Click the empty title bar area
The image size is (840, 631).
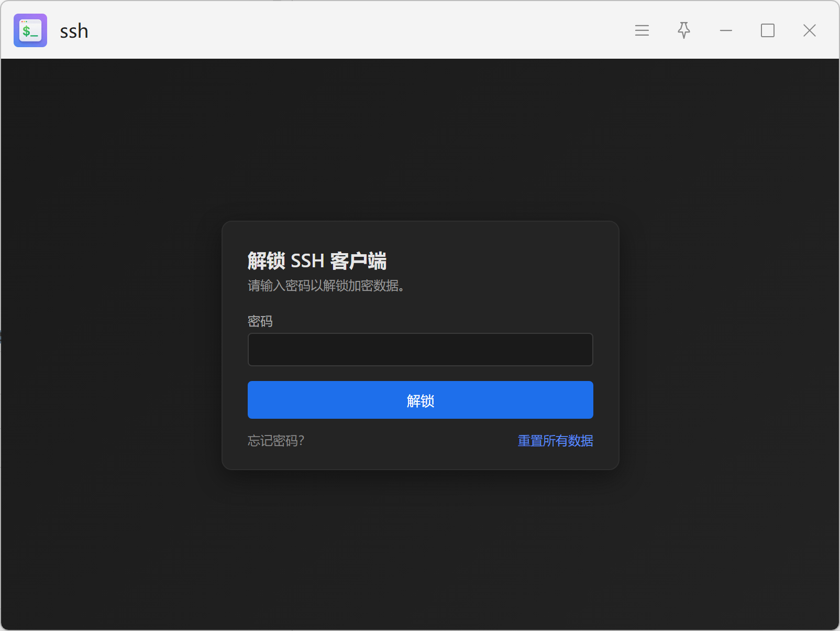356,30
